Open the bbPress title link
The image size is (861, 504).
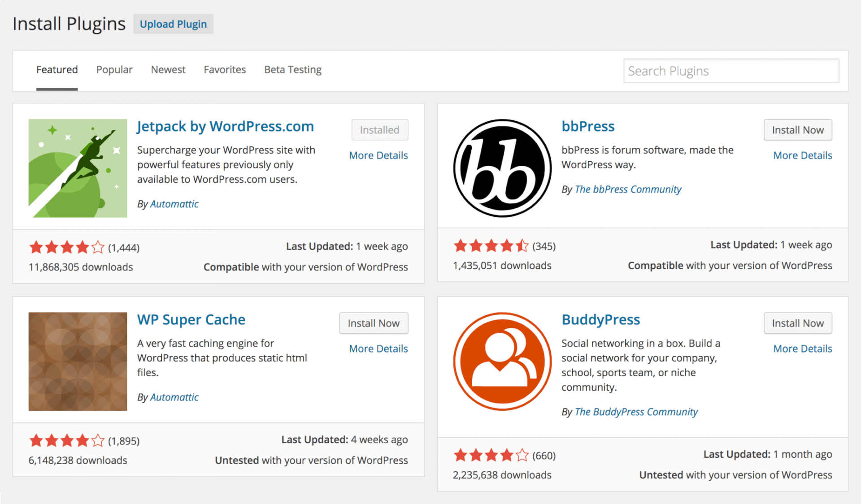(588, 127)
